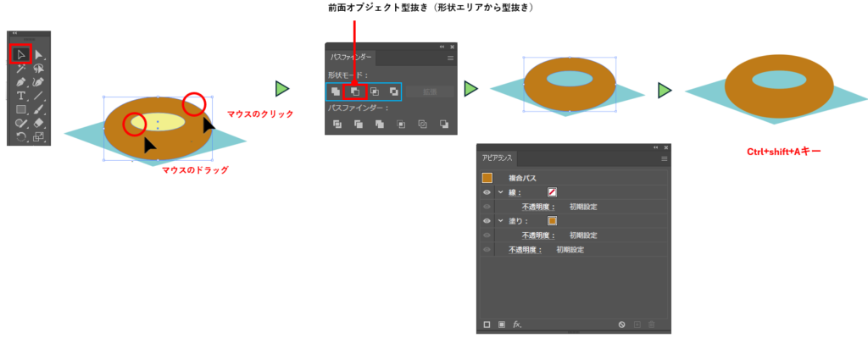This screenshot has height=338, width=868.
Task: Open the Pathfinder panel hamburger menu
Action: click(x=450, y=58)
